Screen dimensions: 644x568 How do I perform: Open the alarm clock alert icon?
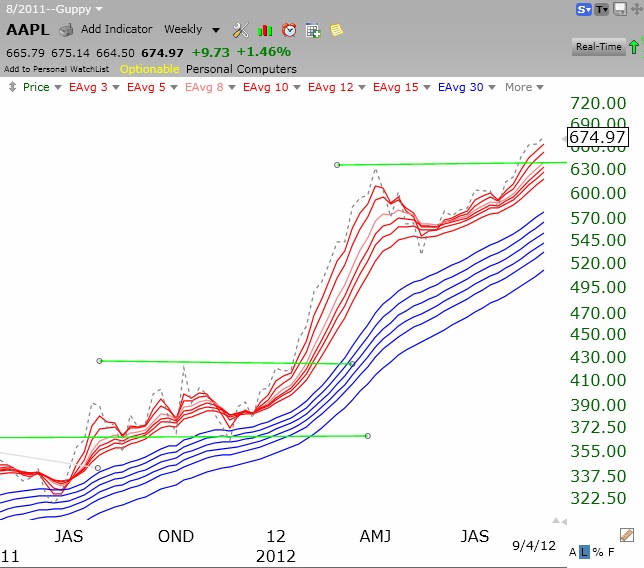coord(289,30)
